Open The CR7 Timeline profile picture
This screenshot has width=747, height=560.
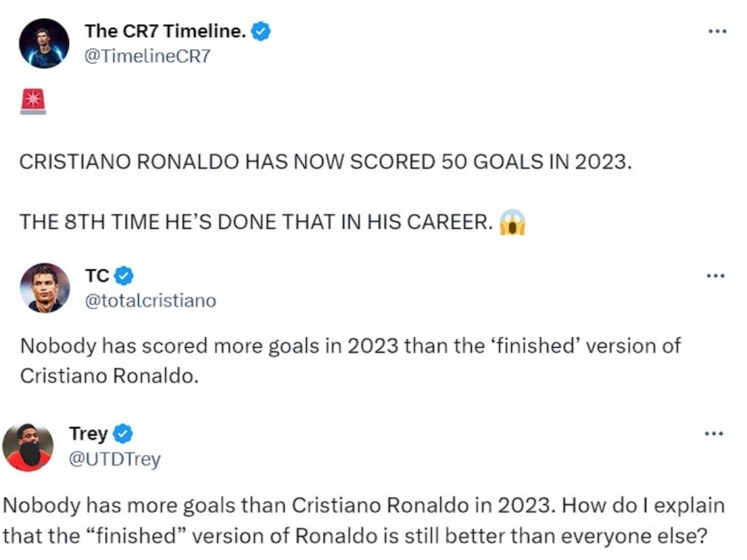(x=44, y=43)
